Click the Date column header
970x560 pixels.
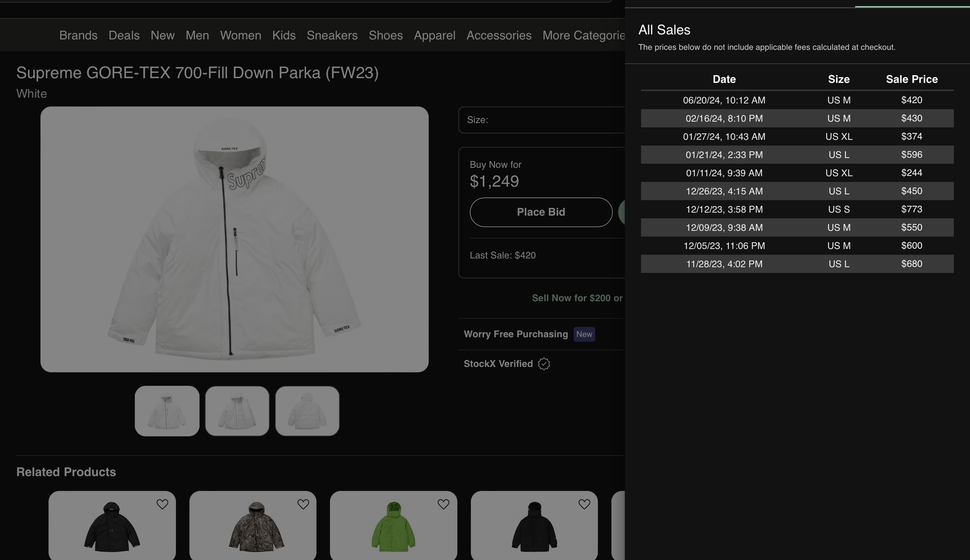pos(724,79)
